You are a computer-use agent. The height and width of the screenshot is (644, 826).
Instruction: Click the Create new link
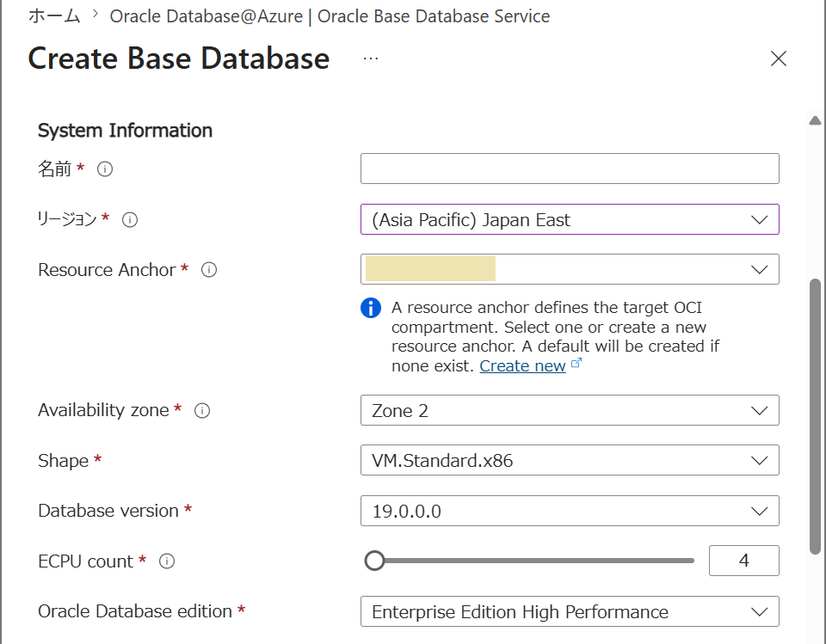[522, 365]
